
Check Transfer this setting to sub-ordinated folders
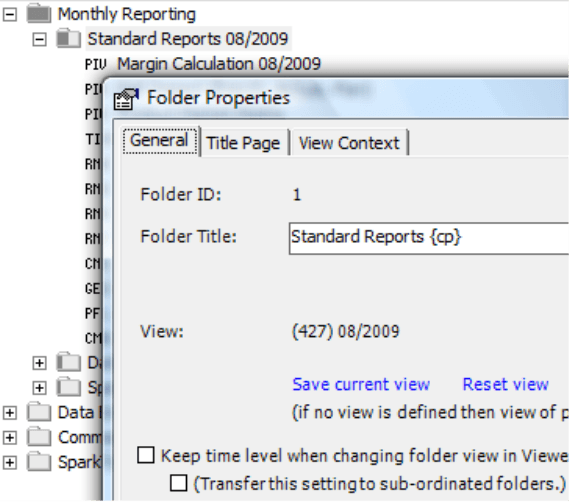[x=179, y=483]
